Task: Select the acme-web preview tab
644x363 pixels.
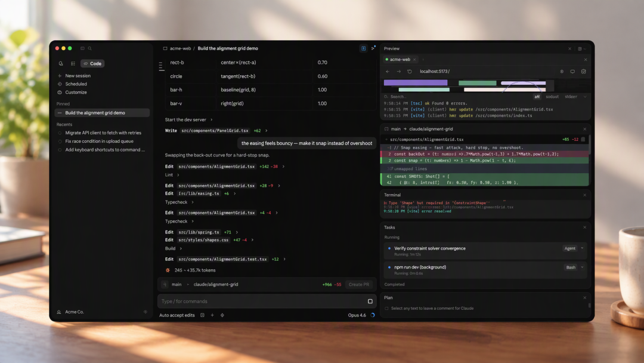Action: tap(401, 60)
